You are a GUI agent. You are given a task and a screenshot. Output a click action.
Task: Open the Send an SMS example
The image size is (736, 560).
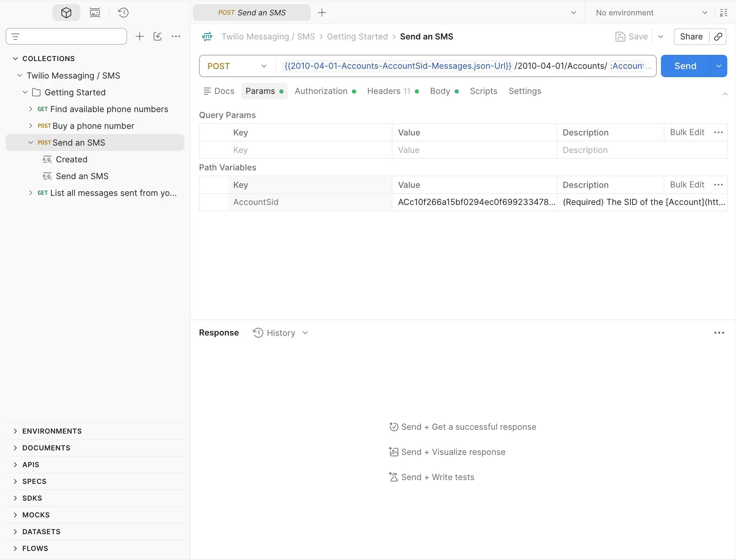(82, 176)
